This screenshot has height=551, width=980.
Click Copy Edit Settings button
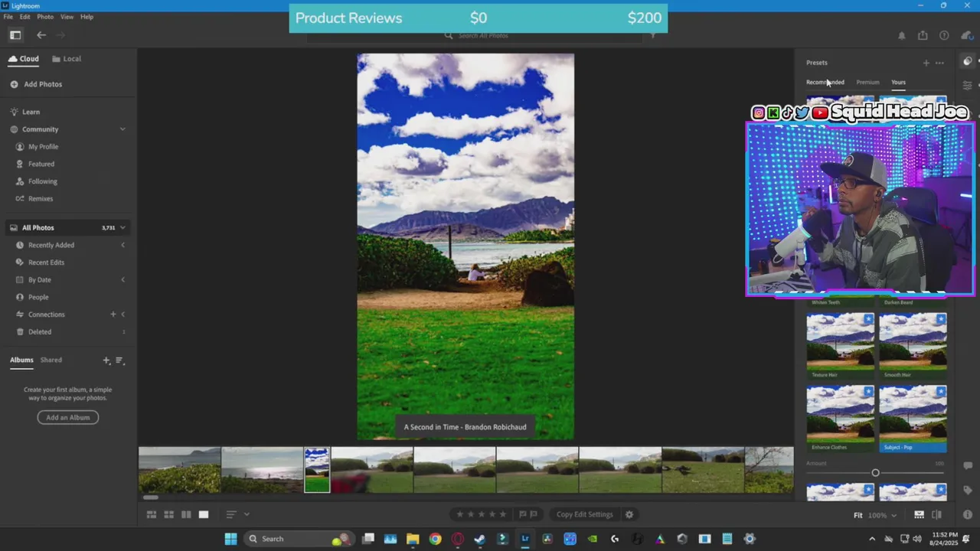(585, 514)
